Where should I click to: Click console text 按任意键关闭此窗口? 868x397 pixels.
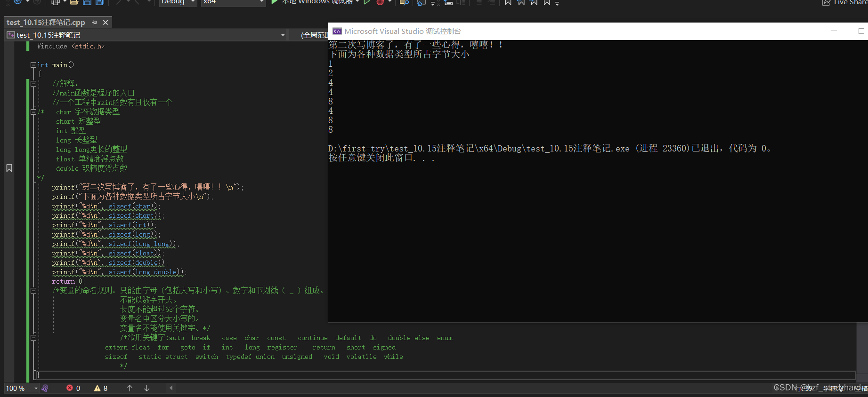(x=381, y=158)
